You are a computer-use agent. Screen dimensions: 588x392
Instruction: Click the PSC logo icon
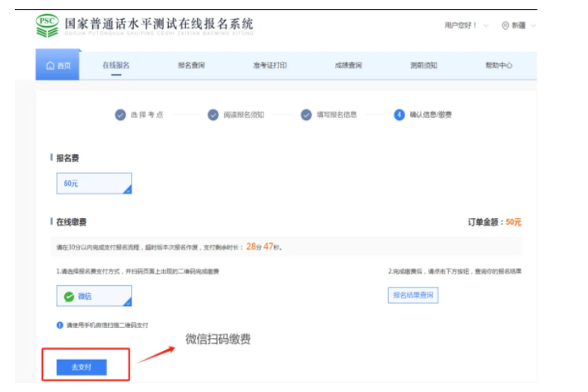coord(48,26)
